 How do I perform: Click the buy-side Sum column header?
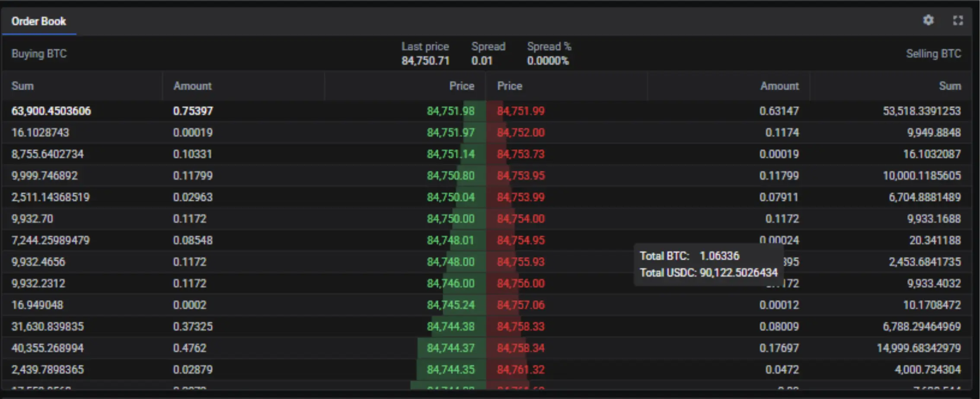[22, 86]
